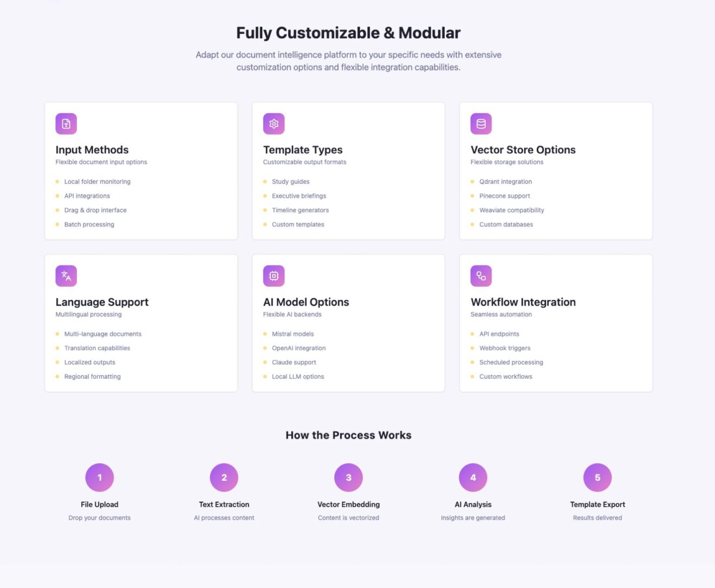Click the Claude support list item
This screenshot has width=715, height=588.
[294, 362]
